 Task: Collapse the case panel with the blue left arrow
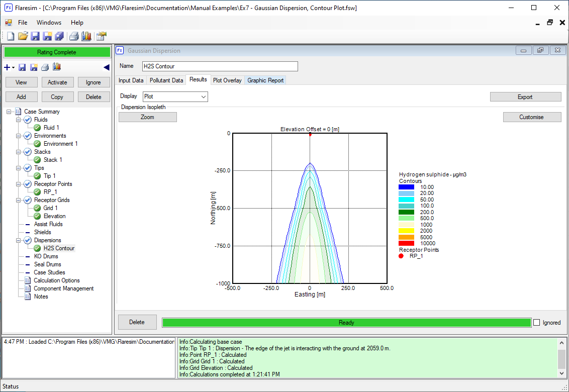pyautogui.click(x=107, y=67)
